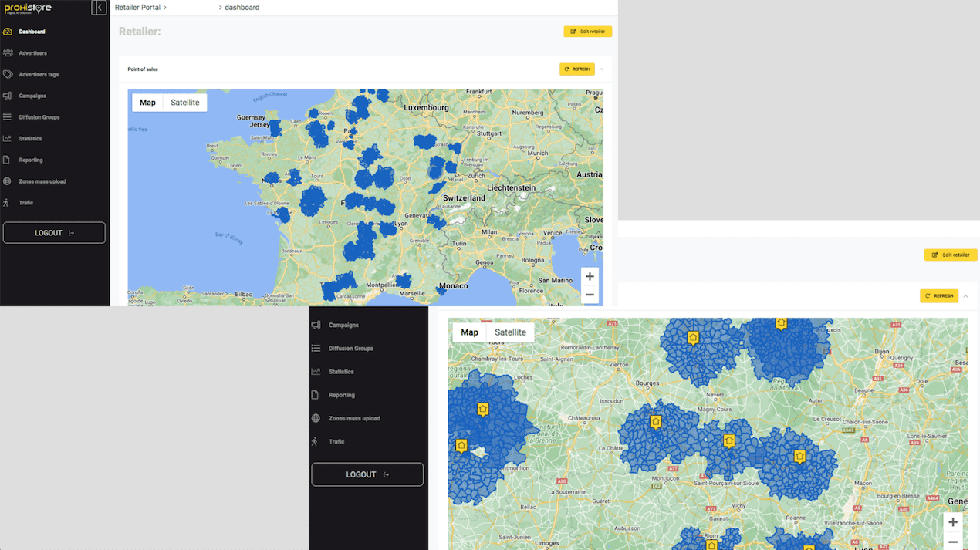Switch to Satellite on the enlarged zoomed-in map
The height and width of the screenshot is (550, 980).
(511, 332)
